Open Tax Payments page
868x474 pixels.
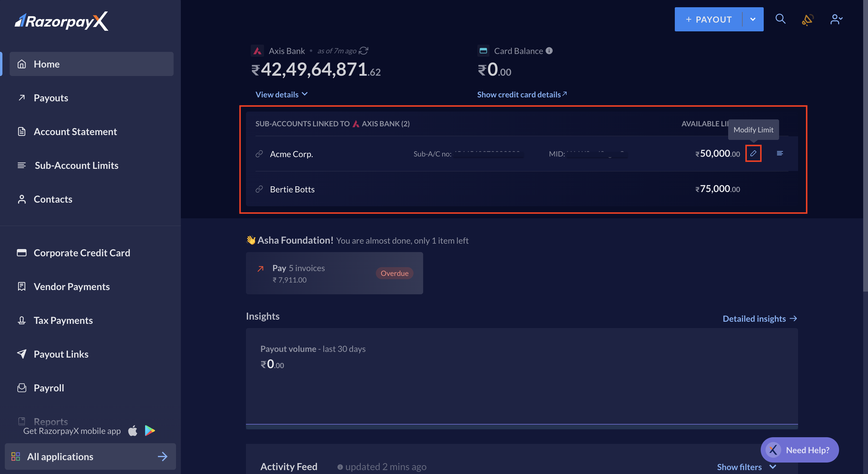pyautogui.click(x=63, y=320)
